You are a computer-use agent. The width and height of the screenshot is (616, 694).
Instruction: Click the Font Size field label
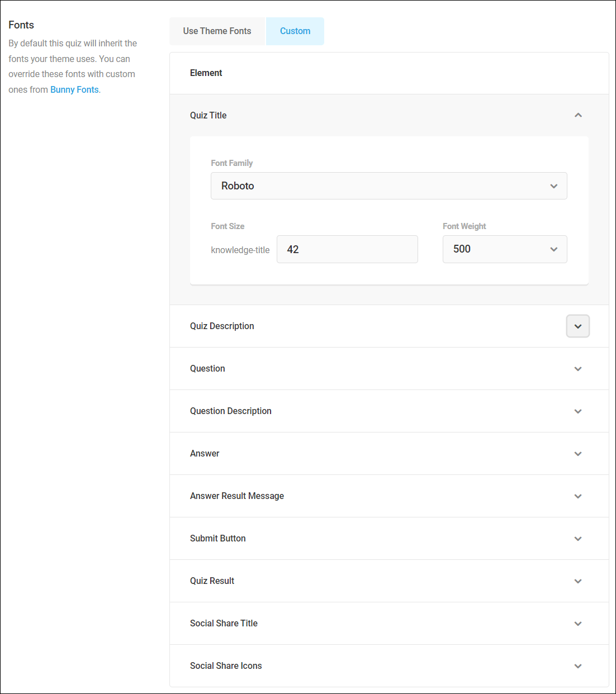228,226
